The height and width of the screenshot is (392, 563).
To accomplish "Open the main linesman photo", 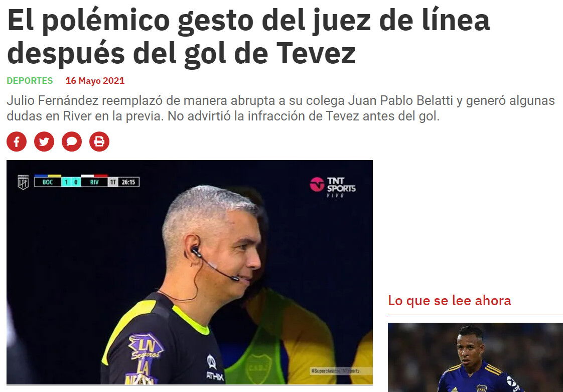I will click(190, 273).
